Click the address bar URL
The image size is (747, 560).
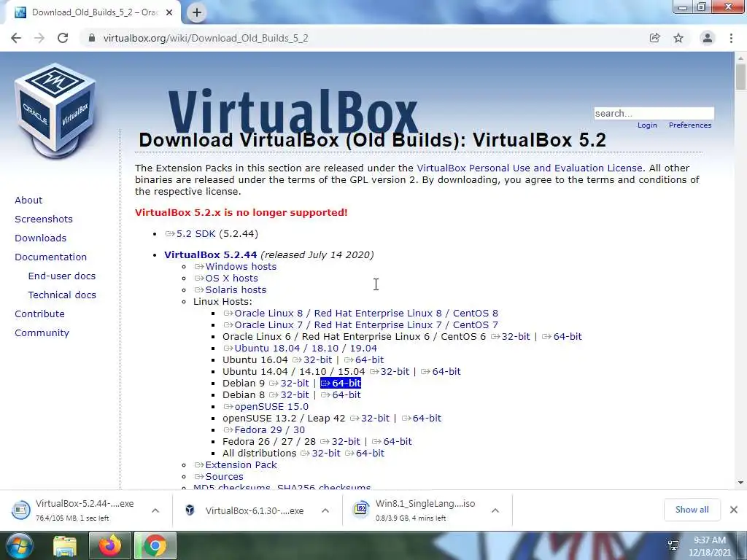pos(206,38)
